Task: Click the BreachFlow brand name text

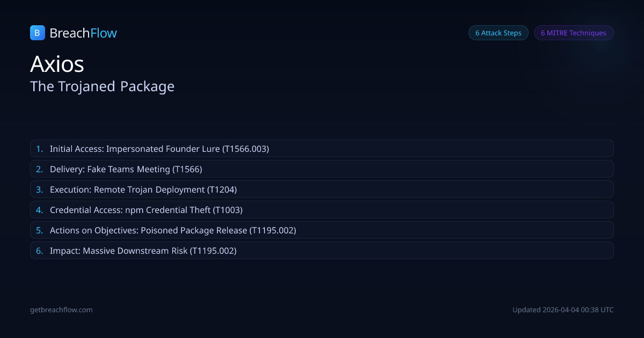Action: coord(83,33)
